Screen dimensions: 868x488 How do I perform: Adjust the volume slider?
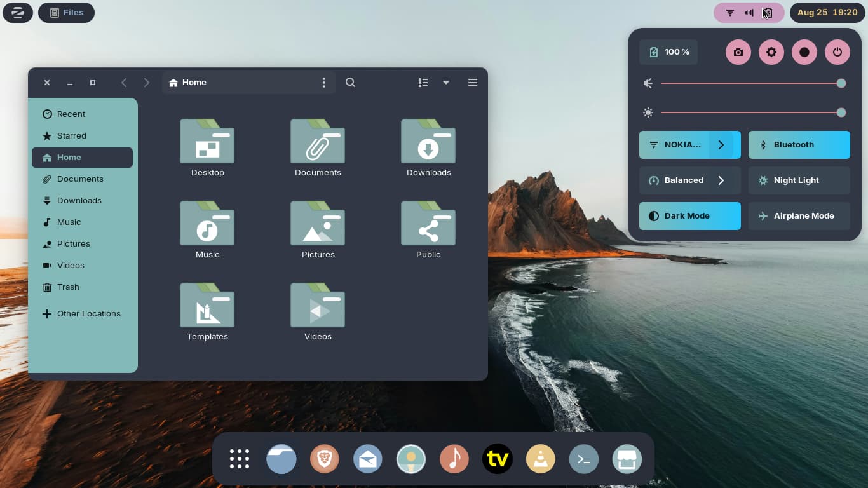tap(750, 83)
